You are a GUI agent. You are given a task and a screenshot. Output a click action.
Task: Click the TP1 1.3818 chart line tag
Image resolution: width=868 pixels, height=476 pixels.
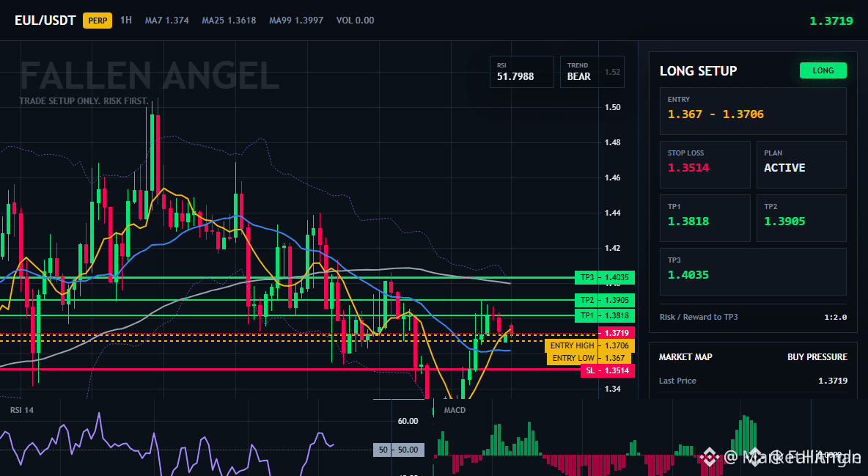point(605,316)
